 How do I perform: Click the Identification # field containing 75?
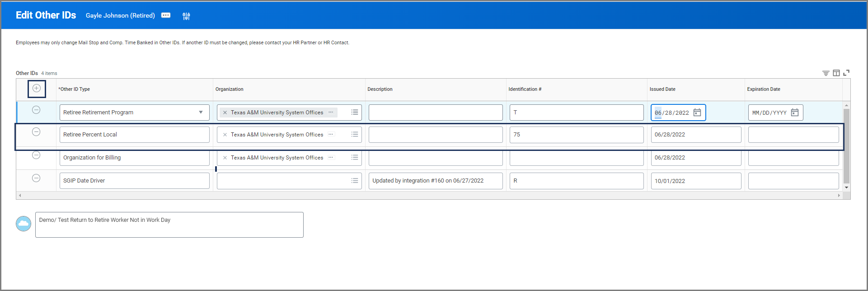(x=577, y=135)
